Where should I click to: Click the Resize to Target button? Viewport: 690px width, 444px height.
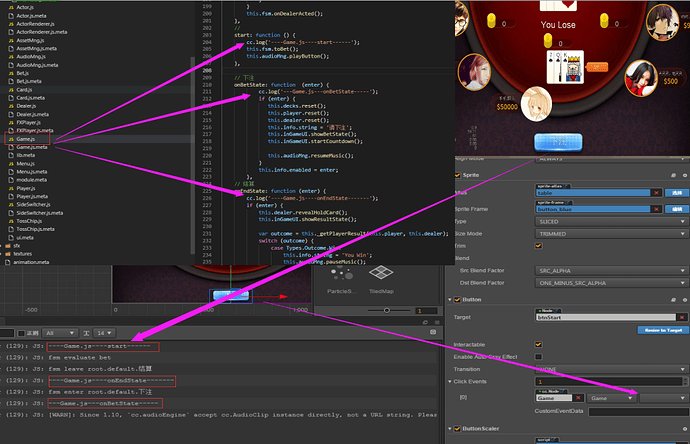663,330
